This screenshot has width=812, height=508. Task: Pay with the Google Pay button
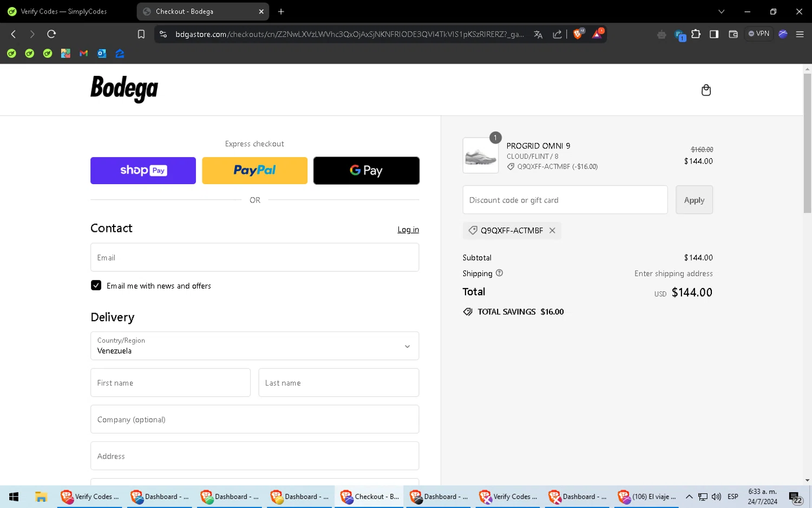(366, 171)
